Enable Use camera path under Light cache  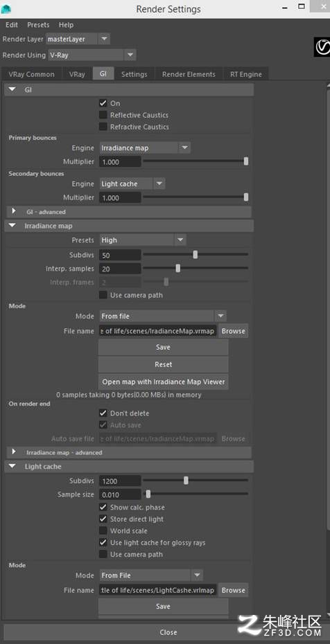(x=103, y=555)
